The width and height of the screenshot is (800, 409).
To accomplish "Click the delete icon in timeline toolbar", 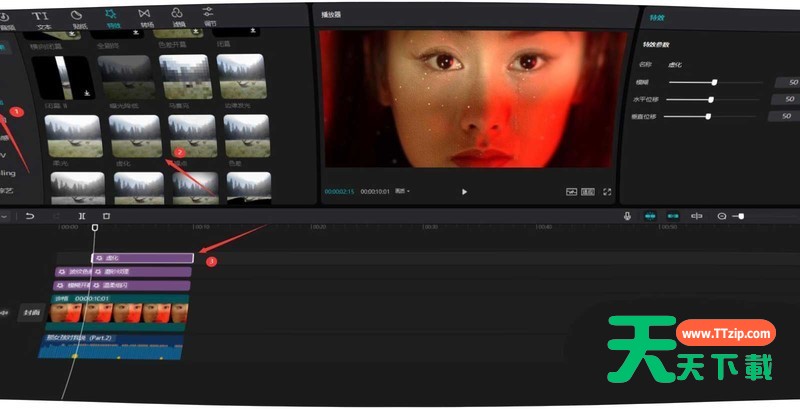I will coord(106,215).
